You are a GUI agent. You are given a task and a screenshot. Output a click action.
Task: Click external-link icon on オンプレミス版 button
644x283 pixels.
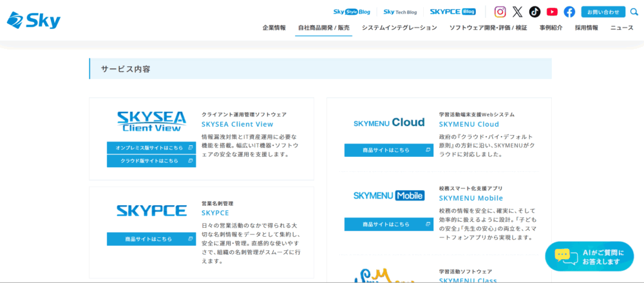point(190,148)
